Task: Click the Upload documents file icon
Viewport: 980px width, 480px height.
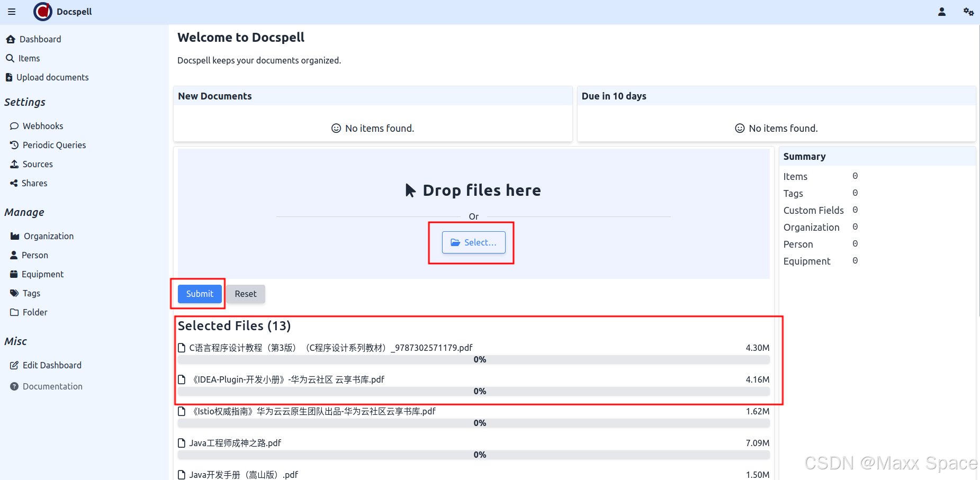Action: tap(9, 77)
